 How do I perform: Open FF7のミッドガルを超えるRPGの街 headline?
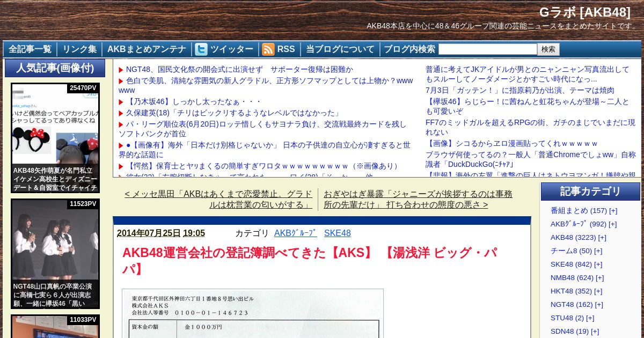pyautogui.click(x=530, y=127)
